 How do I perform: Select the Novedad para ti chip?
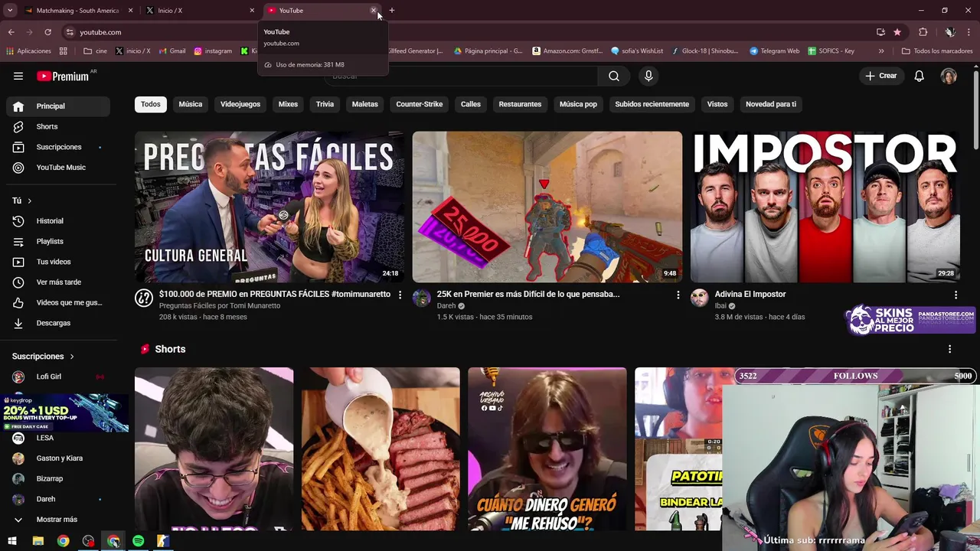771,104
